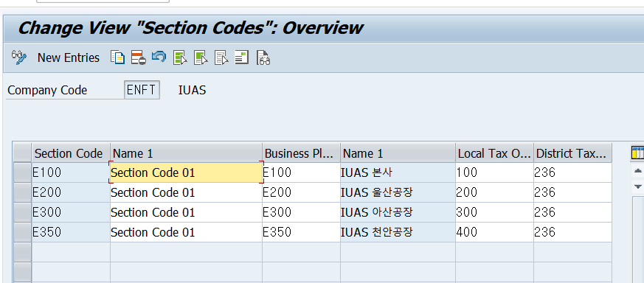Click the table scroll down arrow
The width and height of the screenshot is (644, 283).
point(638,186)
